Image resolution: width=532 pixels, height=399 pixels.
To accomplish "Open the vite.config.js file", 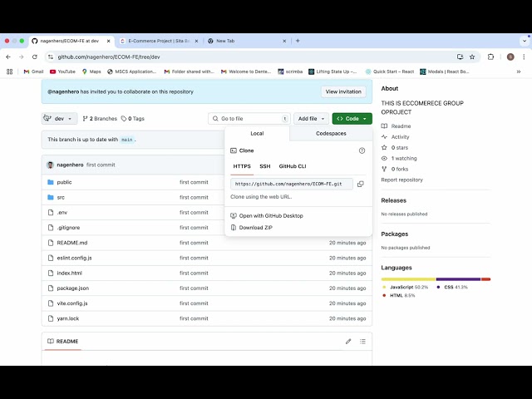I will pyautogui.click(x=72, y=303).
